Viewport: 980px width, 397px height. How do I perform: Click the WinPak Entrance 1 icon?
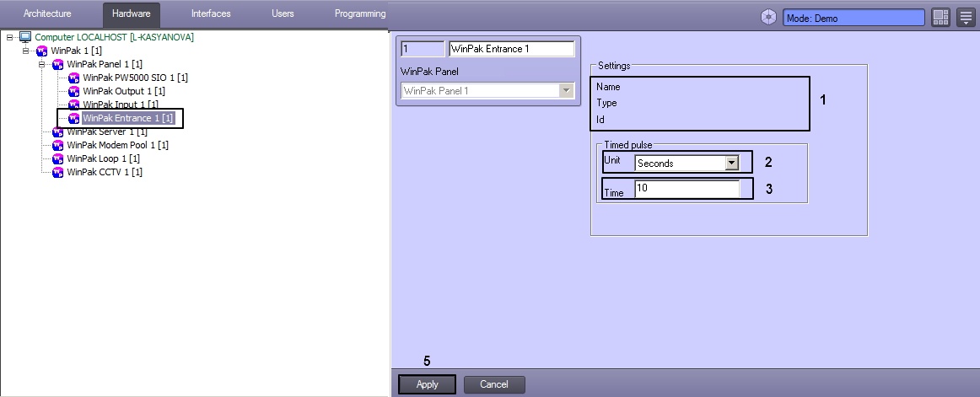(x=73, y=119)
